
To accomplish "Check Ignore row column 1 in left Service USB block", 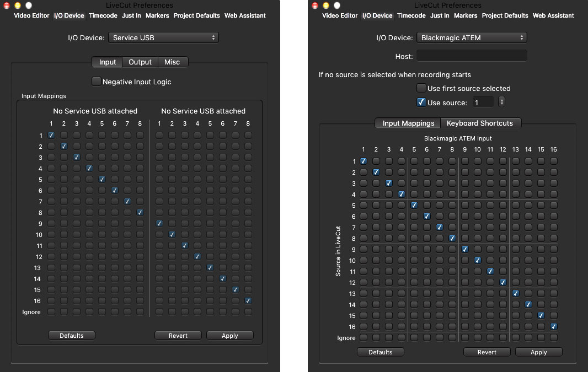I will pos(51,312).
